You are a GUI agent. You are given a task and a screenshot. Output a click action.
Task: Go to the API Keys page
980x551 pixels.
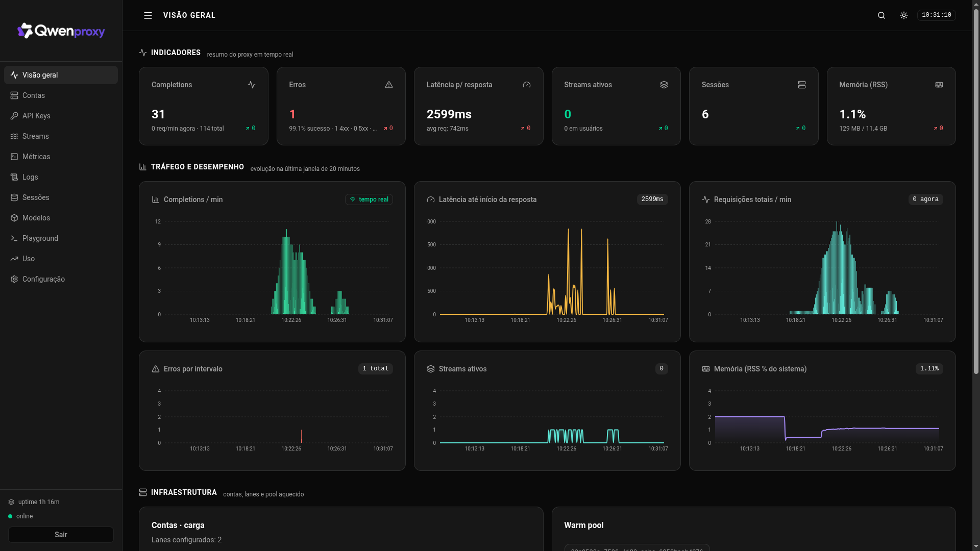point(61,116)
